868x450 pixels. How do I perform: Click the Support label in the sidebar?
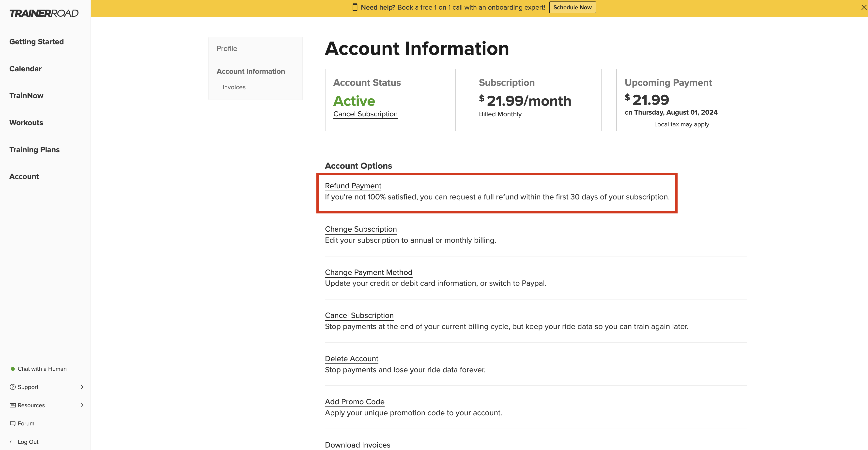(28, 387)
